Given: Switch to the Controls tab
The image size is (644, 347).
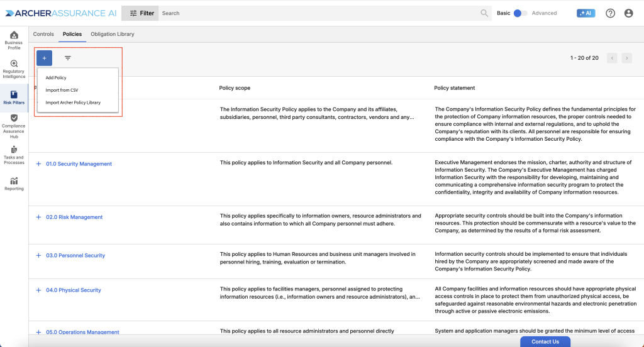Looking at the screenshot, I should coord(43,34).
